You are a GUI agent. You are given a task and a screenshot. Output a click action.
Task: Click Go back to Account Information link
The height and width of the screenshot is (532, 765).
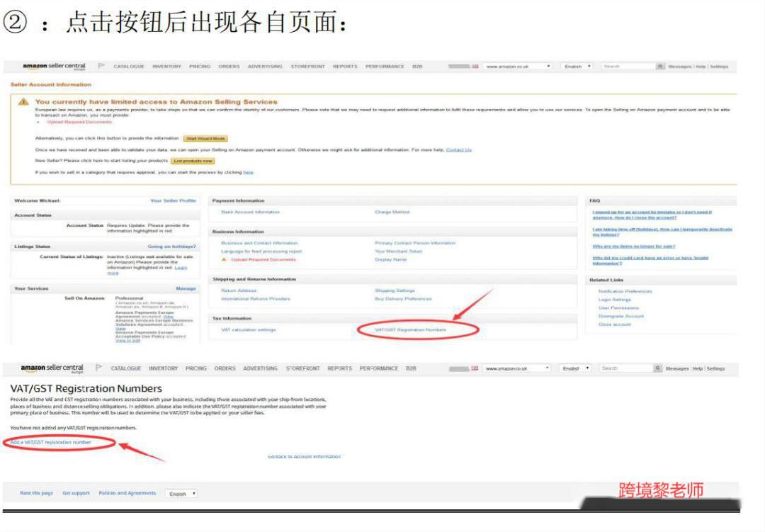coord(305,457)
